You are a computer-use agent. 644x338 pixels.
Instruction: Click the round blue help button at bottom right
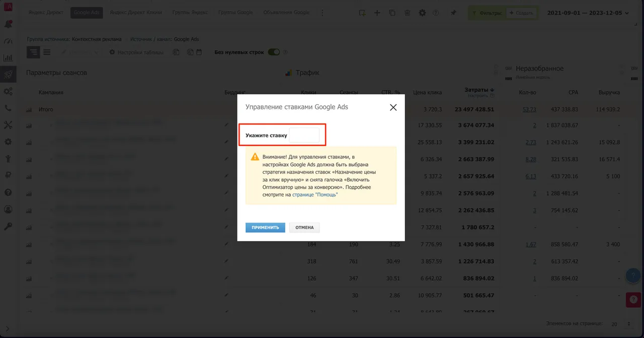632,276
